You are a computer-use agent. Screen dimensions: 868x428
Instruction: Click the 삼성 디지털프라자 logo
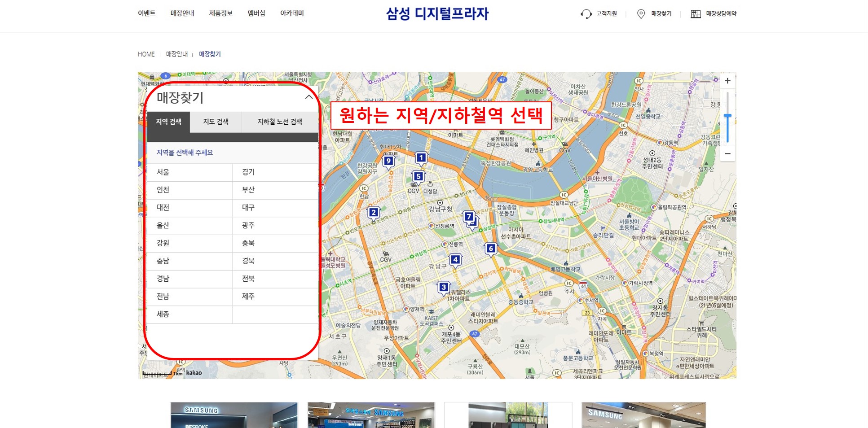point(437,14)
